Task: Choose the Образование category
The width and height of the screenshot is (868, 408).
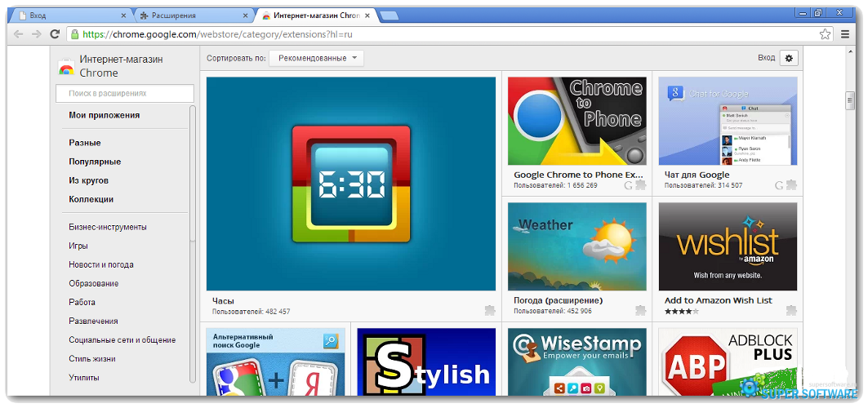Action: click(x=94, y=283)
